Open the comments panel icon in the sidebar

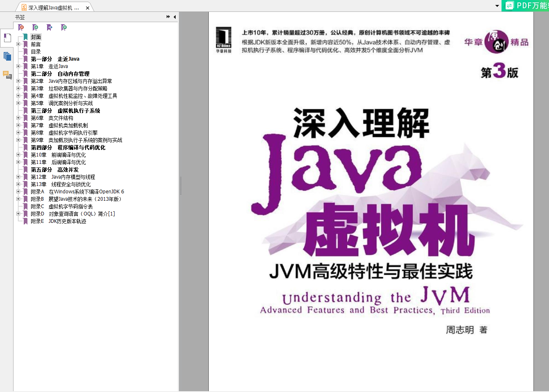[x=7, y=75]
